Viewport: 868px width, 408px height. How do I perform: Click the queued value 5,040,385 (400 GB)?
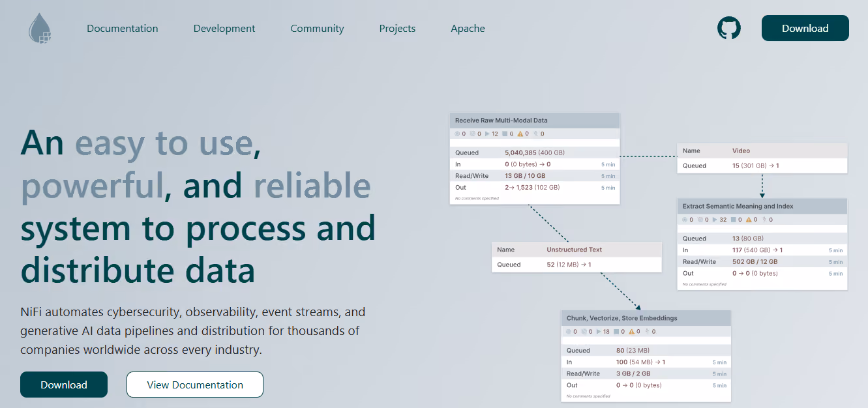coord(536,153)
